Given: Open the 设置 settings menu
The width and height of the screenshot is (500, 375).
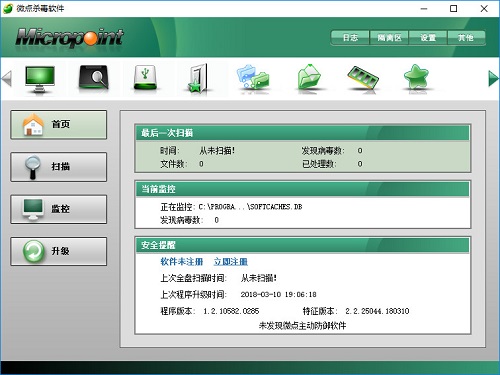Looking at the screenshot, I should (x=428, y=38).
